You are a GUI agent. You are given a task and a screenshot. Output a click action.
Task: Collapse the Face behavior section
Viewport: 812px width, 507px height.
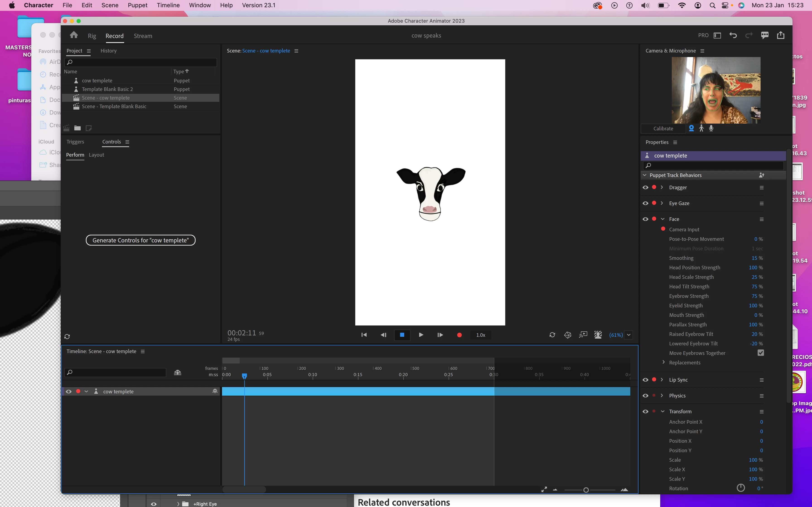point(663,219)
